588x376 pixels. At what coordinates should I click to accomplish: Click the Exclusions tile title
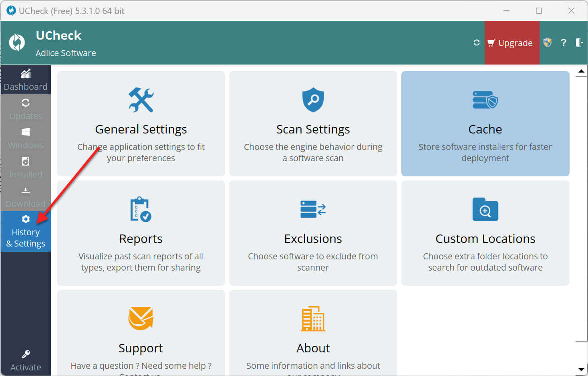pos(313,239)
